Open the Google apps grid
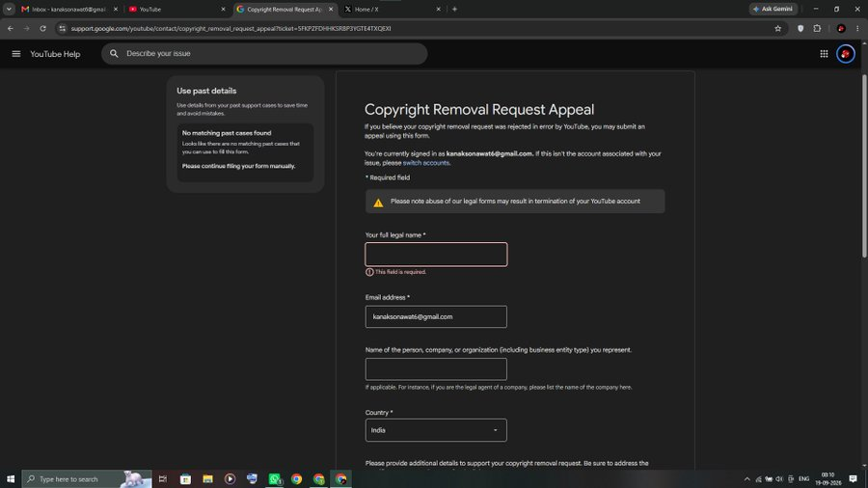868x488 pixels. 824,54
